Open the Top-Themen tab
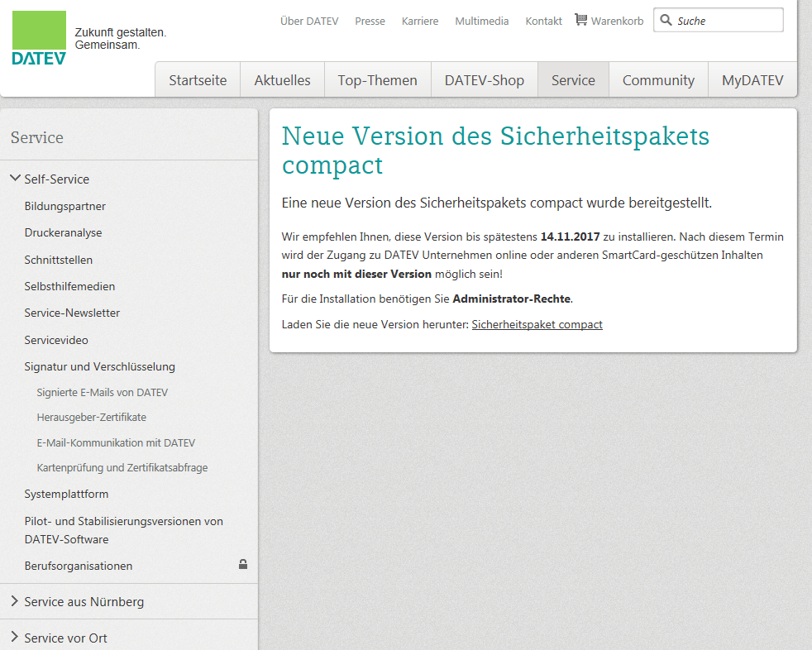 pyautogui.click(x=378, y=79)
